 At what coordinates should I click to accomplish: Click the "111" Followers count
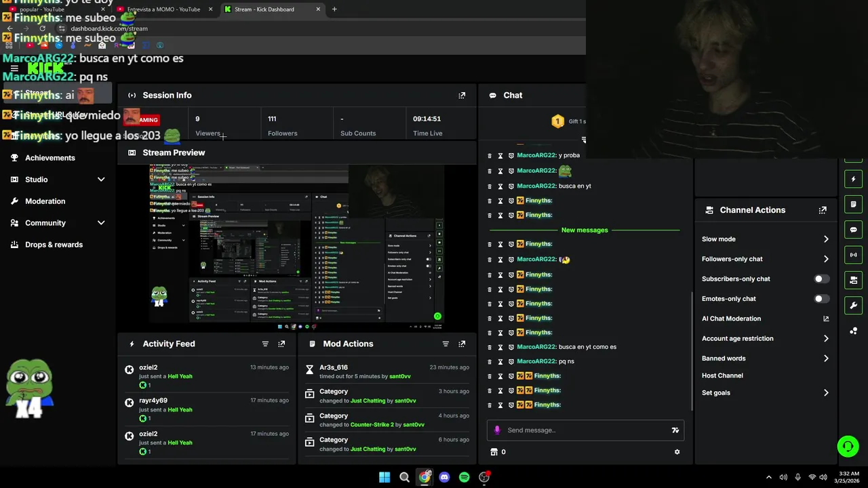tap(272, 119)
